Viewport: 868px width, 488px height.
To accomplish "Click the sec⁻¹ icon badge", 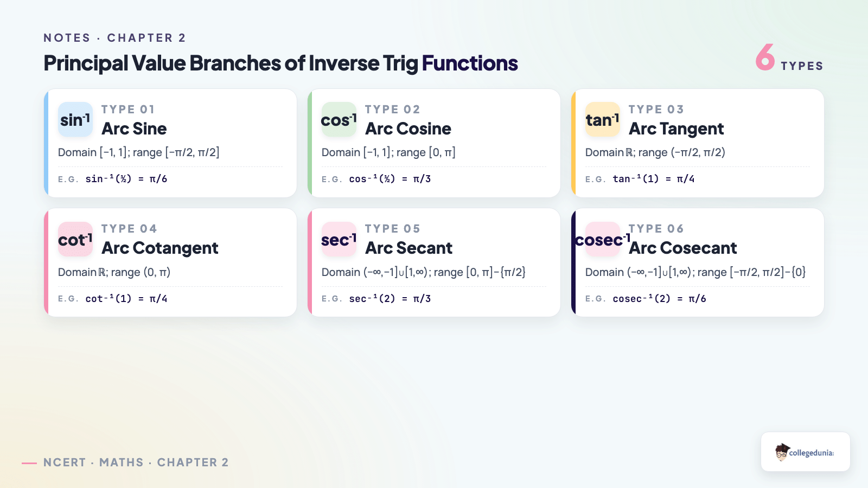I will coord(339,239).
